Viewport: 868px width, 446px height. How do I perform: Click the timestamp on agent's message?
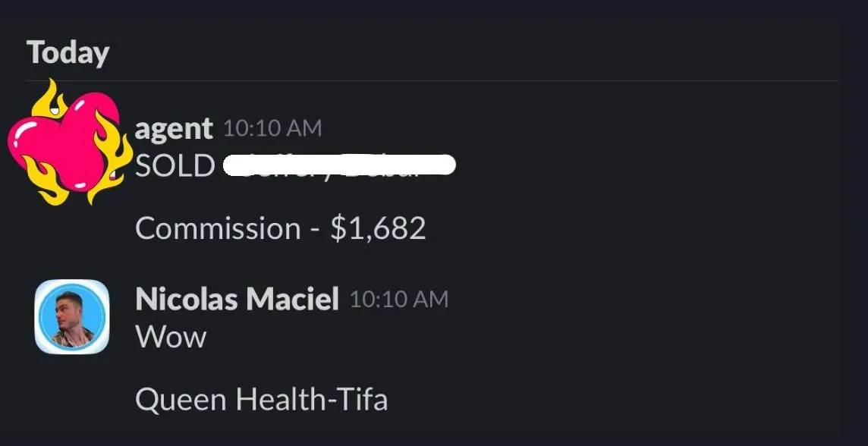pos(272,128)
